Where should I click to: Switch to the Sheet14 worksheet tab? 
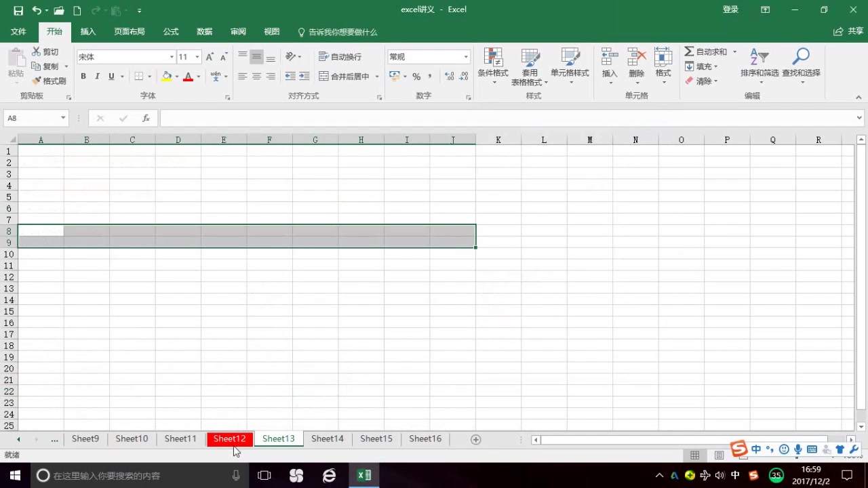[x=327, y=439]
